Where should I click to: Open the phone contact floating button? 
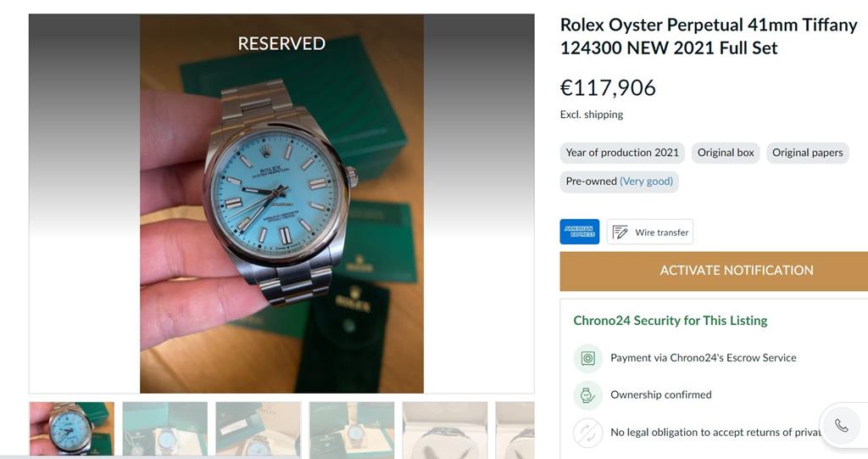point(841,426)
